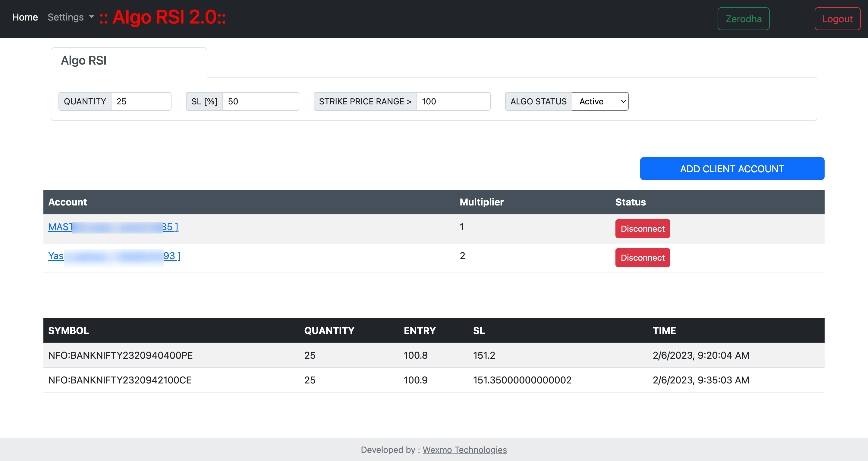Open the Home navigation link
The height and width of the screenshot is (461, 868).
(x=25, y=17)
